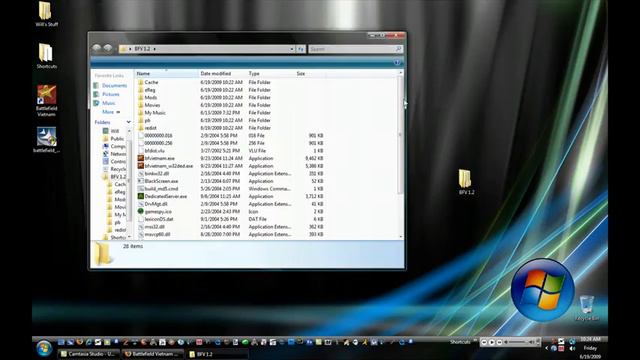
Task: Click the Explorer Back navigation button
Action: pyautogui.click(x=96, y=48)
